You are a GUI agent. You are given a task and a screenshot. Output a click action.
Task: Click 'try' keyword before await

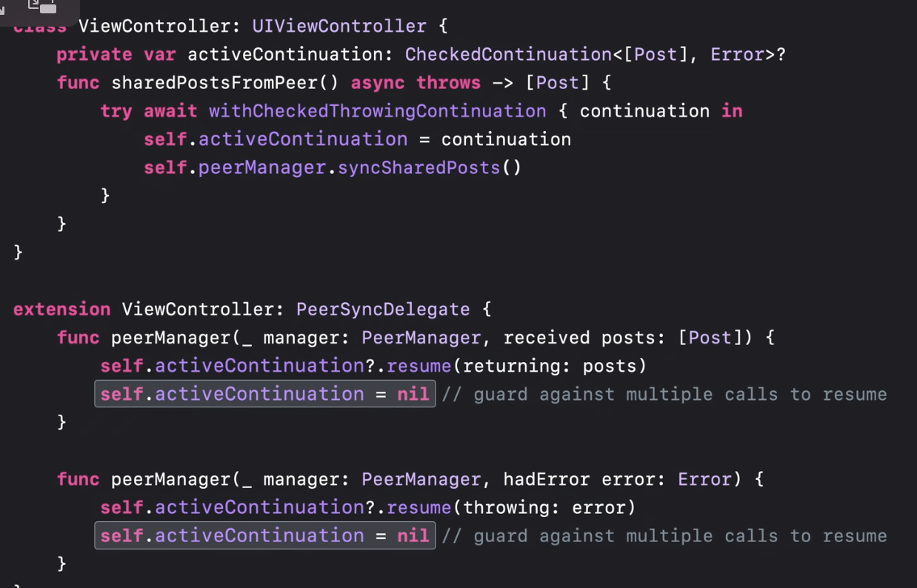click(x=116, y=111)
